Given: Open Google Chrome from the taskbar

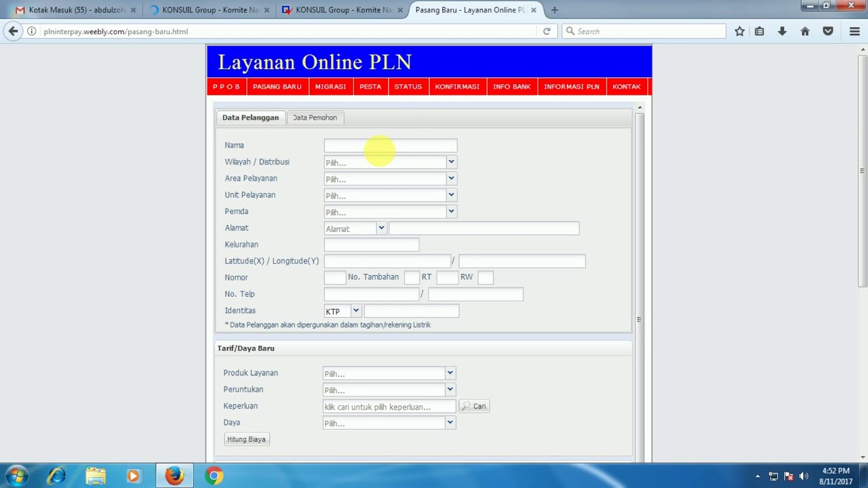Looking at the screenshot, I should pyautogui.click(x=214, y=476).
